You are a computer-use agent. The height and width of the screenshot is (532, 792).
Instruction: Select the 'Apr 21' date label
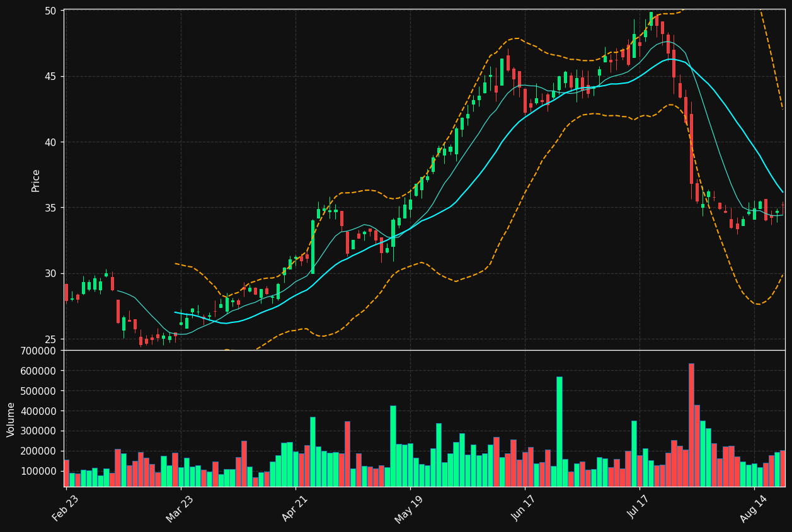click(x=296, y=509)
